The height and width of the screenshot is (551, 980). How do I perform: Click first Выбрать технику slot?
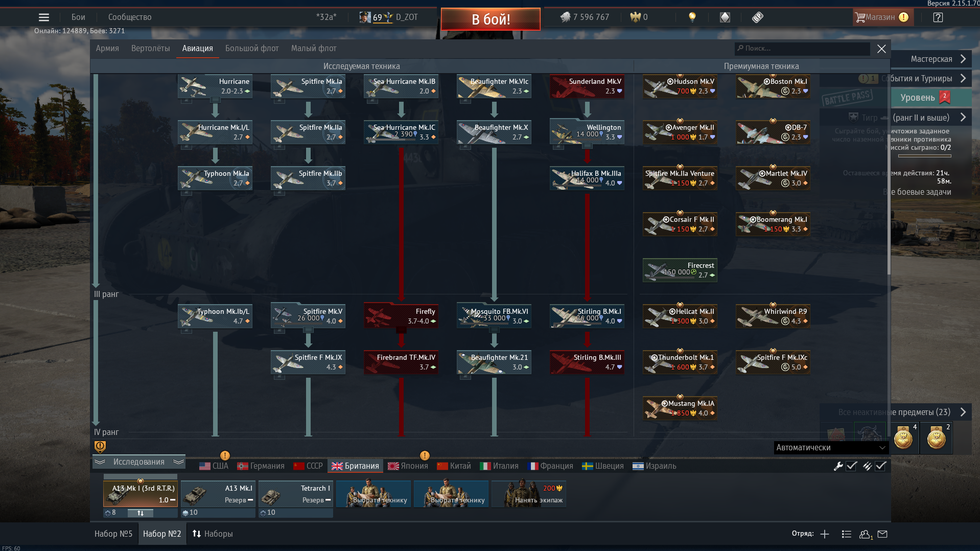374,494
